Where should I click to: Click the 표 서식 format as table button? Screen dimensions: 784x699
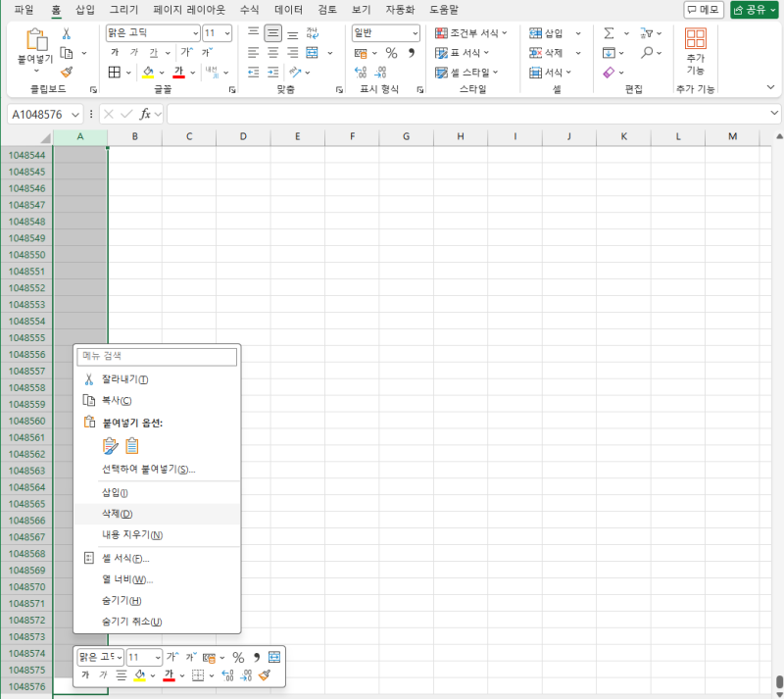(x=462, y=53)
